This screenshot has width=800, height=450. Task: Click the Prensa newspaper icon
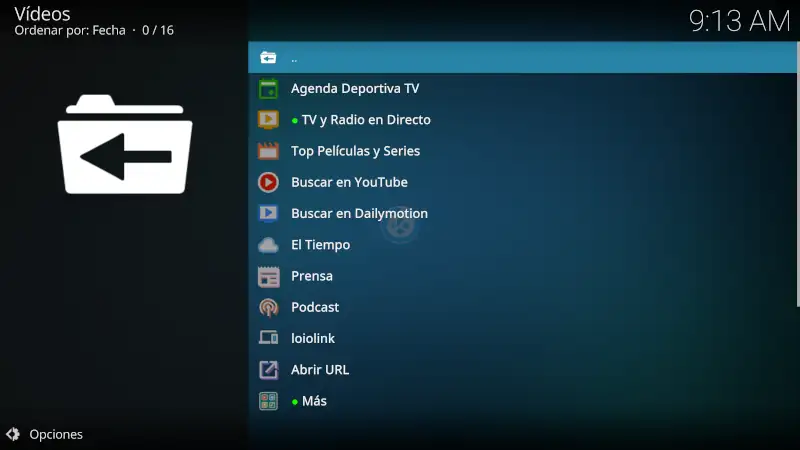268,276
